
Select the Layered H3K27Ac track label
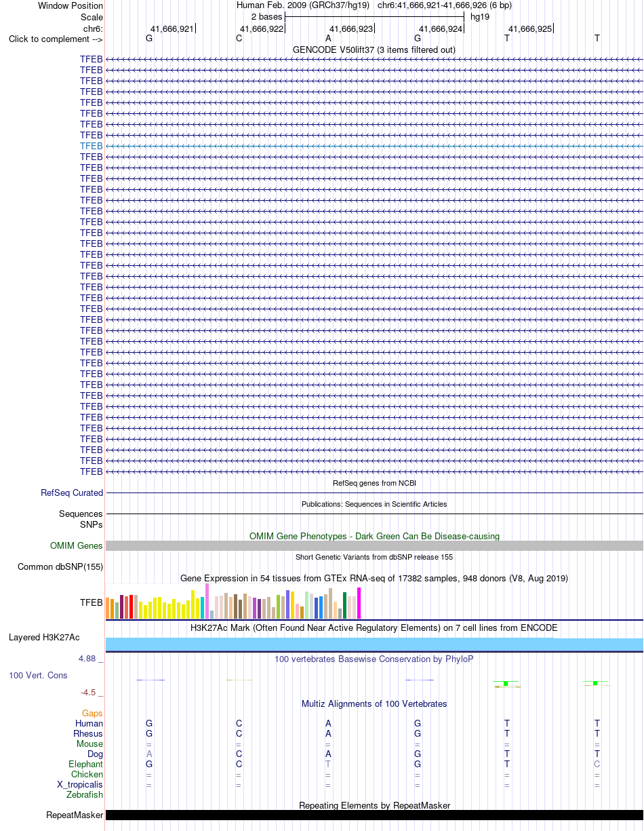(44, 637)
